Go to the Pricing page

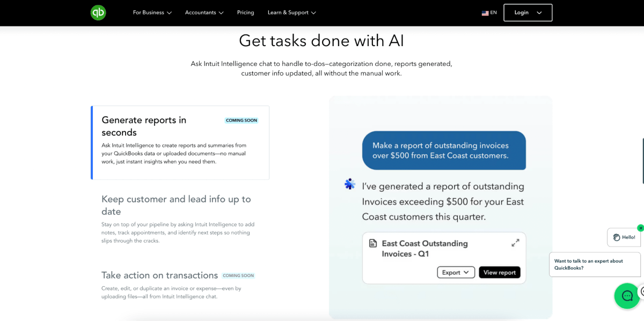click(x=246, y=13)
